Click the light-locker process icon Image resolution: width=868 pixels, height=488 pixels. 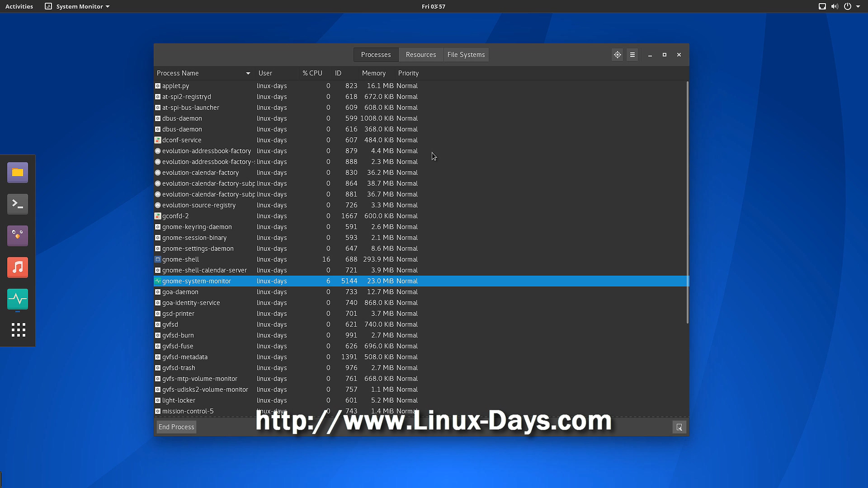pos(158,400)
